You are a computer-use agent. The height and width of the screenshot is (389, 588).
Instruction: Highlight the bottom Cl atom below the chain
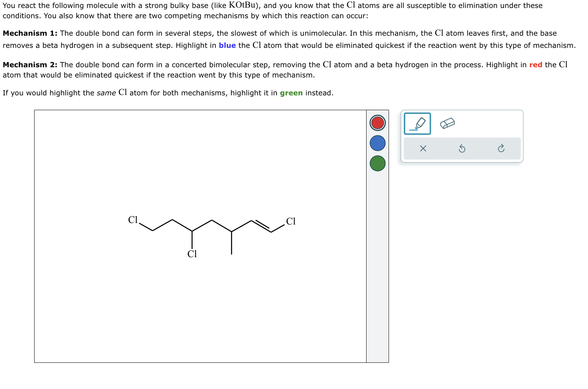point(192,254)
